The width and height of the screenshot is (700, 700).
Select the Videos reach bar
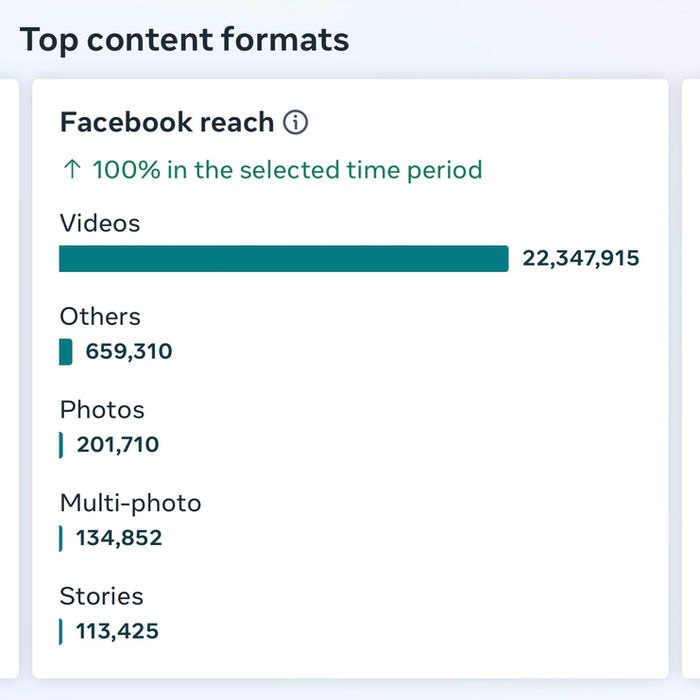pyautogui.click(x=283, y=258)
